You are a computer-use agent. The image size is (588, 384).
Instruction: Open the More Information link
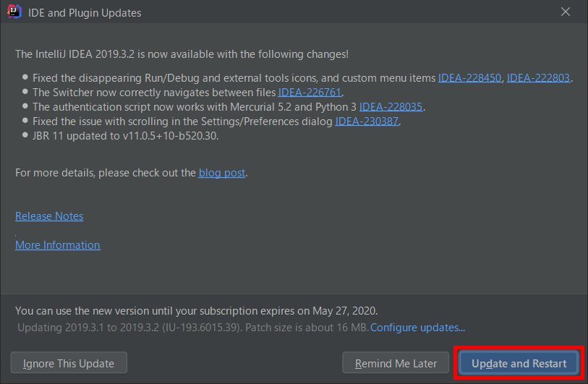click(x=58, y=245)
